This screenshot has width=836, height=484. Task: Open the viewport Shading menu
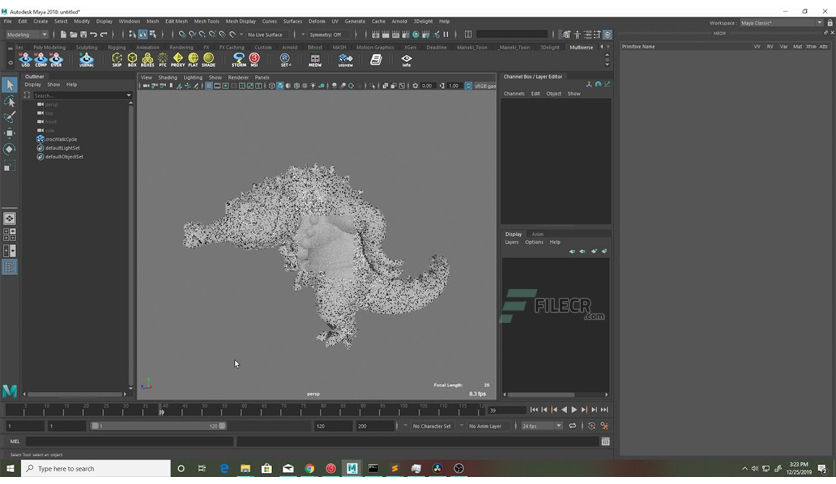coord(167,77)
